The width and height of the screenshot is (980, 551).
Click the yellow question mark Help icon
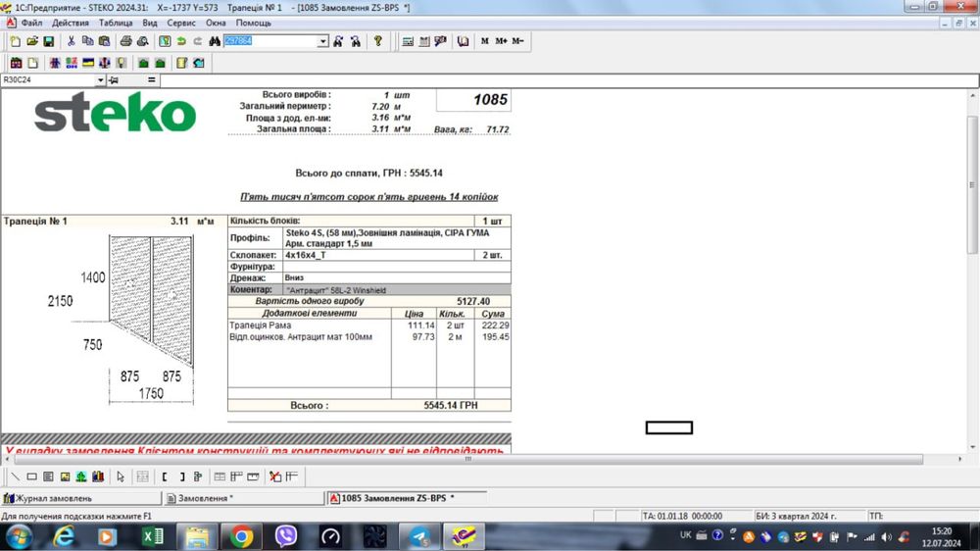tap(378, 41)
